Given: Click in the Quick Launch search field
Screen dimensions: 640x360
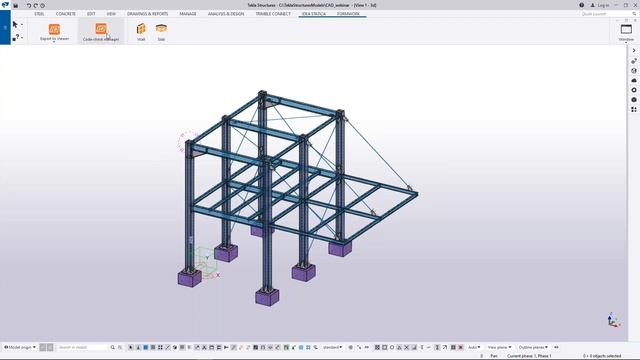Looking at the screenshot, I should (x=607, y=14).
